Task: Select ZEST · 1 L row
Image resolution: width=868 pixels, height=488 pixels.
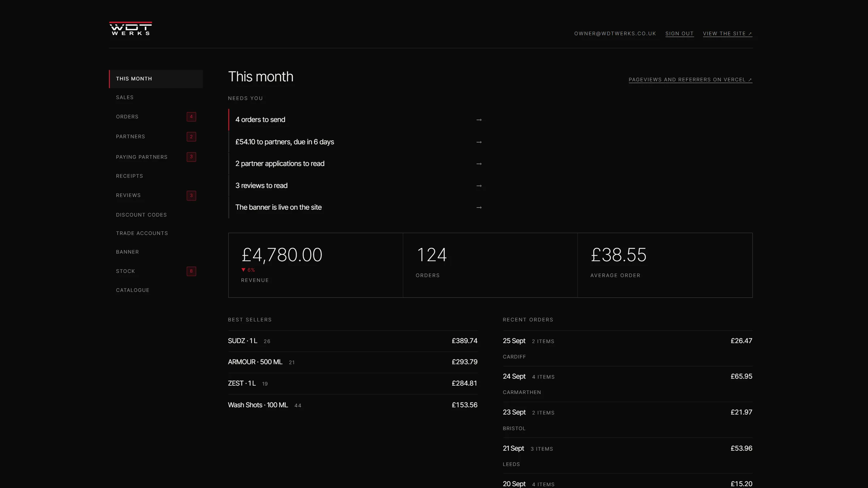Action: coord(353,384)
